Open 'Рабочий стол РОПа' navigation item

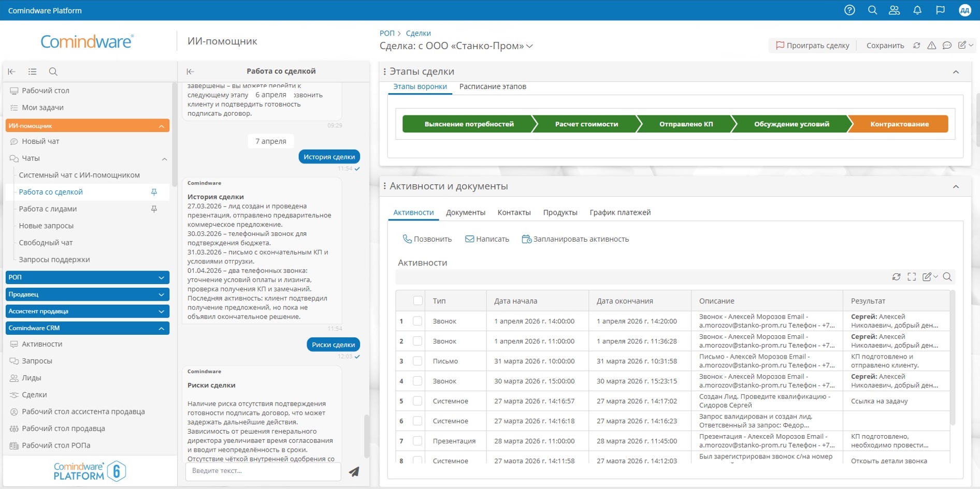pyautogui.click(x=56, y=446)
